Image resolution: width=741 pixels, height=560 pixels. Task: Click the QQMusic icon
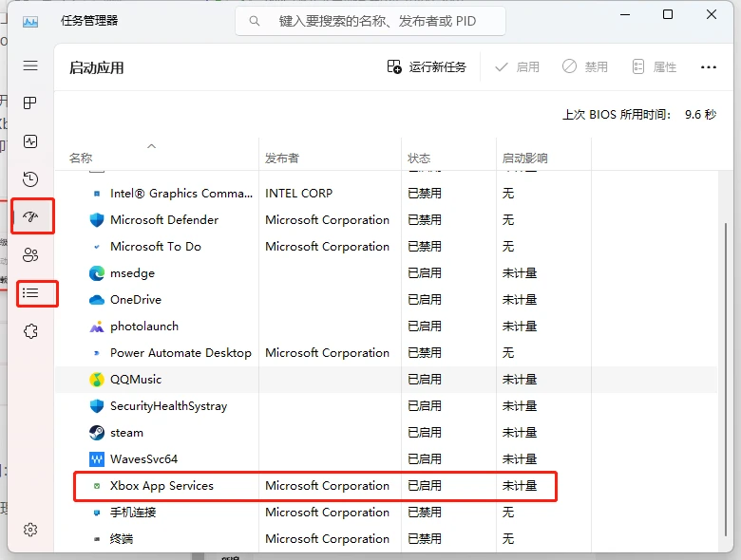[96, 379]
